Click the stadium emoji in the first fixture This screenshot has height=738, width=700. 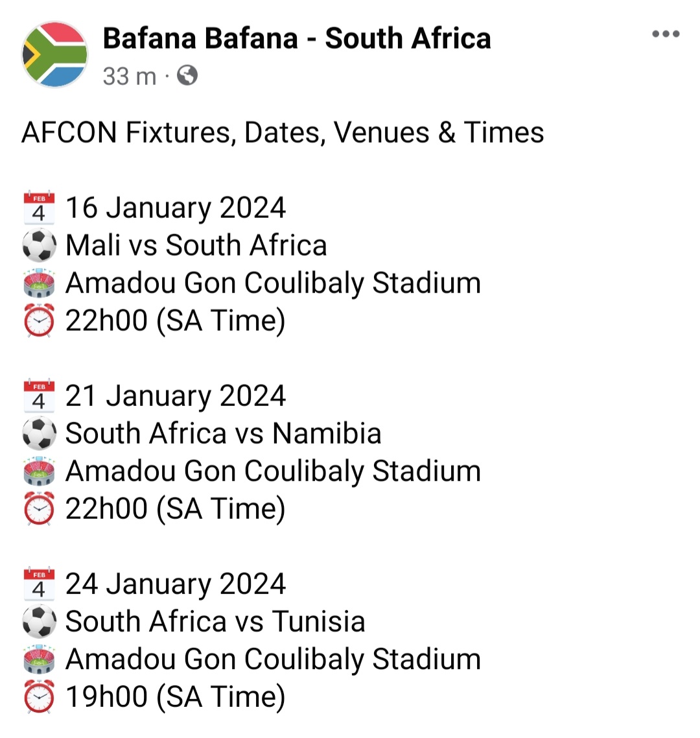tap(39, 283)
